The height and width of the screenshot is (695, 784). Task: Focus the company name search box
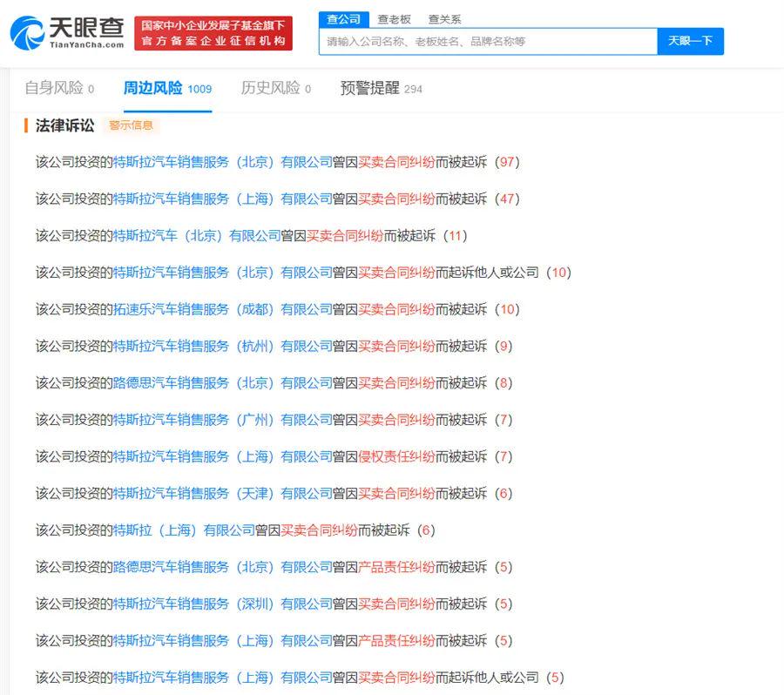[488, 42]
